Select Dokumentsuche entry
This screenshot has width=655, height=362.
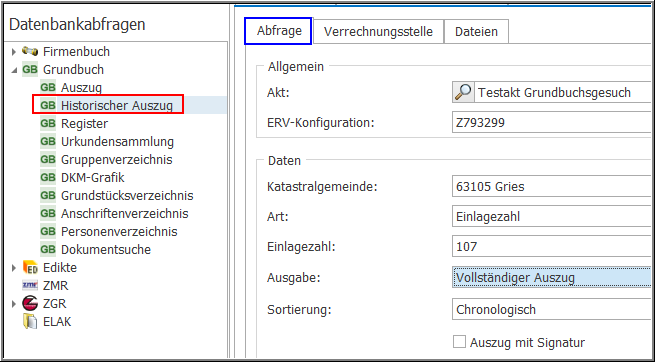(x=106, y=249)
